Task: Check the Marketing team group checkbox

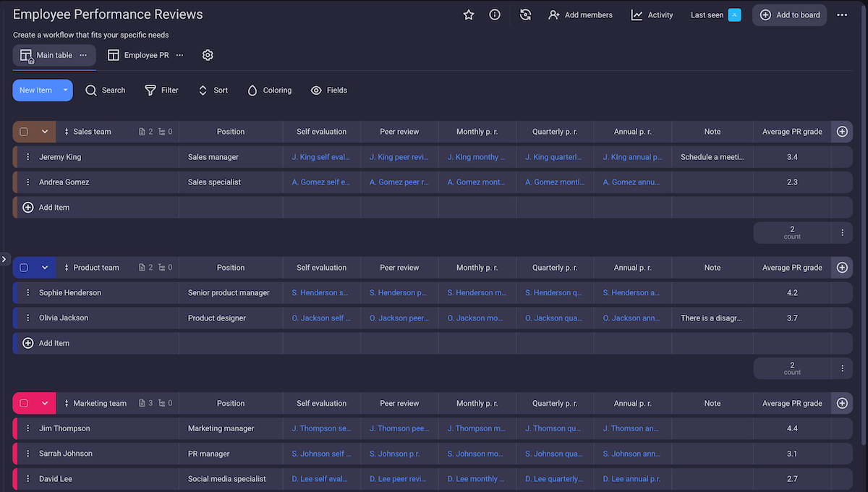Action: pos(24,404)
